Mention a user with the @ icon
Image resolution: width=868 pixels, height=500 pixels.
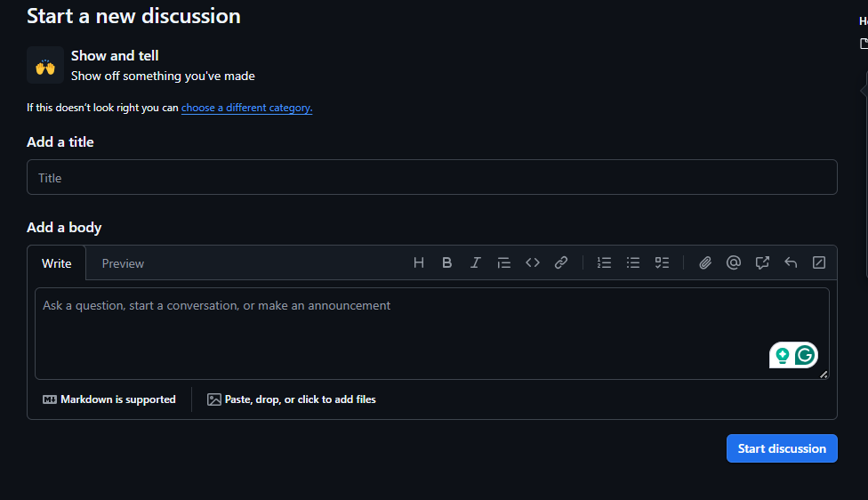(x=734, y=262)
